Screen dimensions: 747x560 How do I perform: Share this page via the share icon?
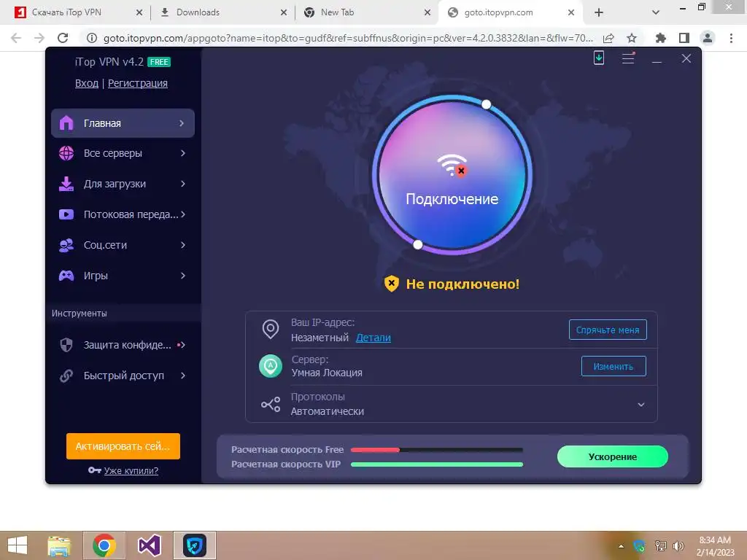(x=608, y=38)
